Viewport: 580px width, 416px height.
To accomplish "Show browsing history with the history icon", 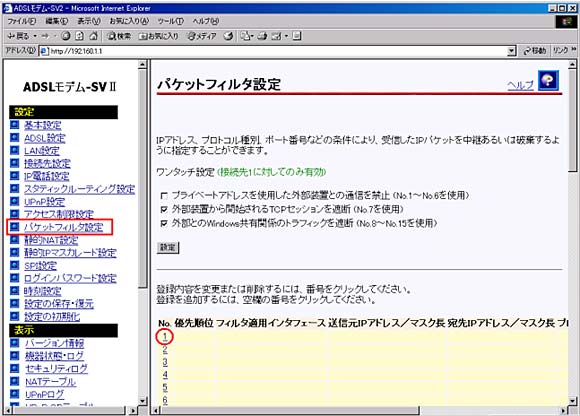I will click(229, 36).
